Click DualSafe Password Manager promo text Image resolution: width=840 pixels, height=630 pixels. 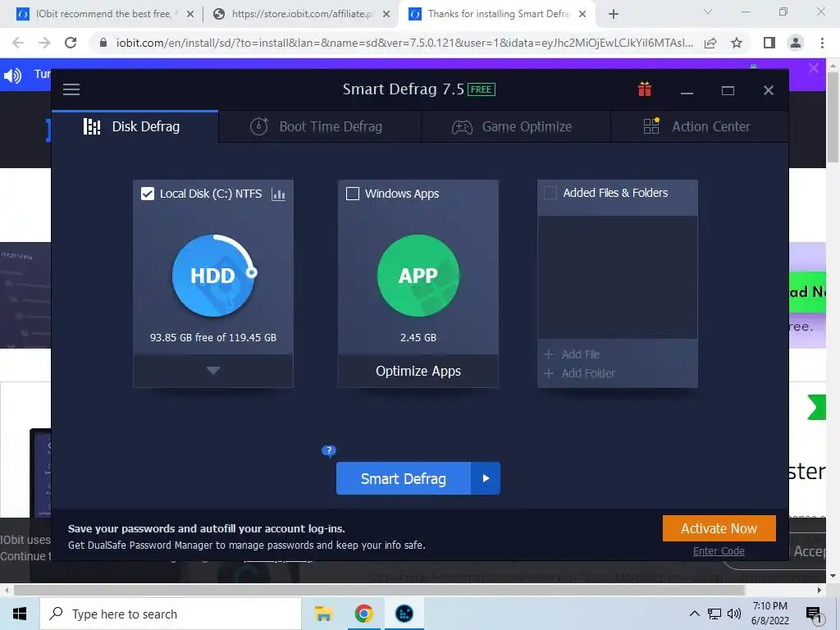coord(246,545)
